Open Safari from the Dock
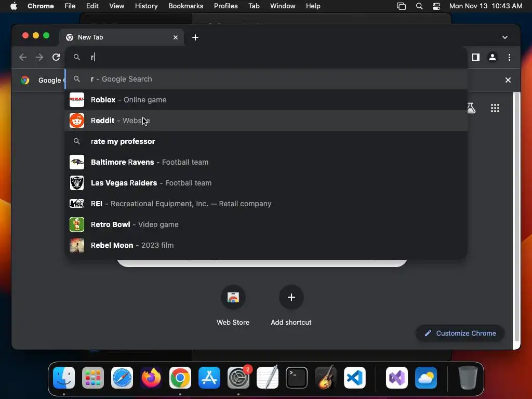This screenshot has width=532, height=399. click(122, 378)
